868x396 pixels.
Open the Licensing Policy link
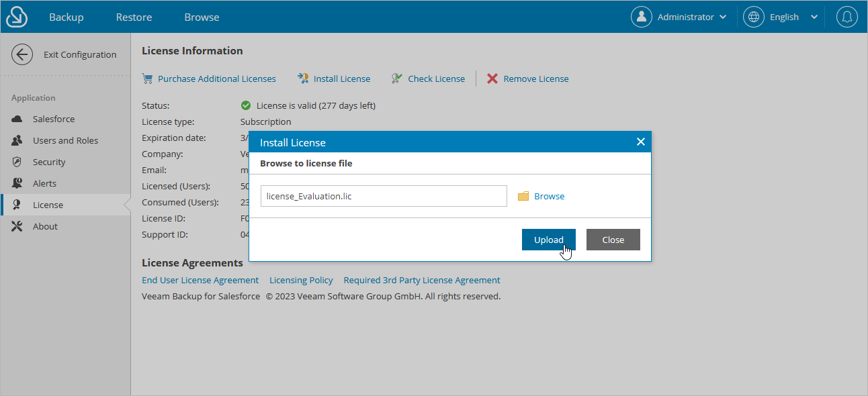pos(301,280)
